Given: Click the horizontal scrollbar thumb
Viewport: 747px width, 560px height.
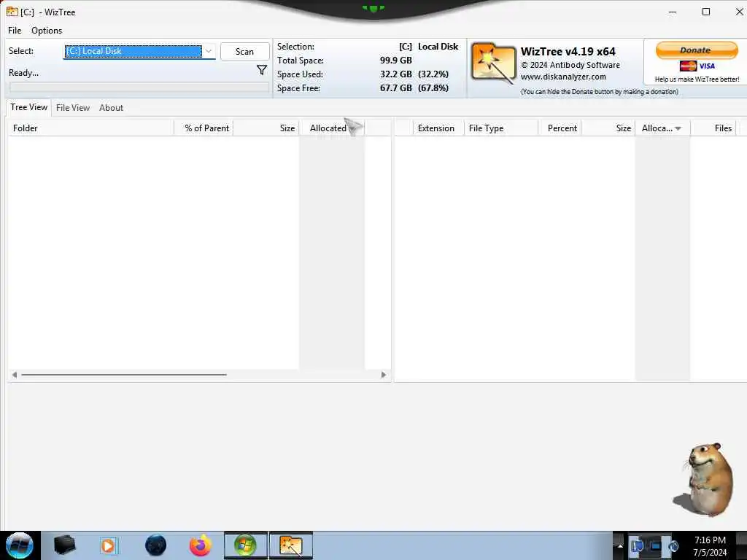Looking at the screenshot, I should coord(124,375).
